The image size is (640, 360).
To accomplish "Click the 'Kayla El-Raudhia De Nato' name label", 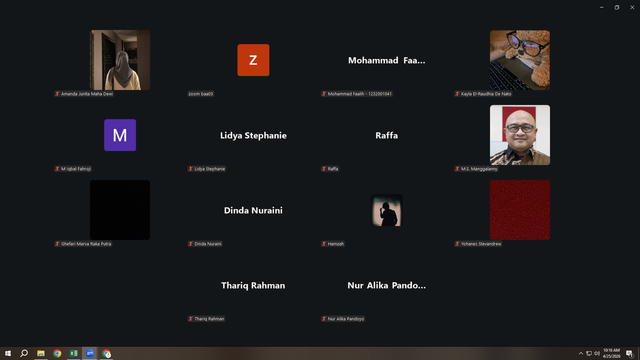I will [486, 94].
